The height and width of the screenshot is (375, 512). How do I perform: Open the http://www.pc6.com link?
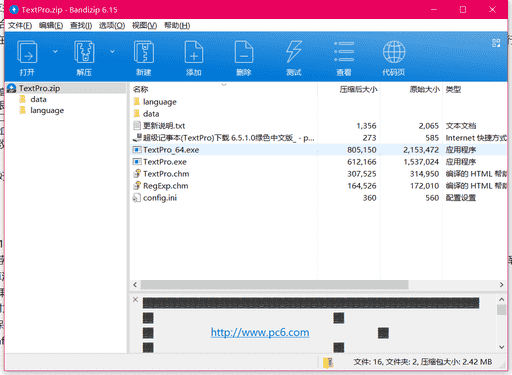click(260, 332)
